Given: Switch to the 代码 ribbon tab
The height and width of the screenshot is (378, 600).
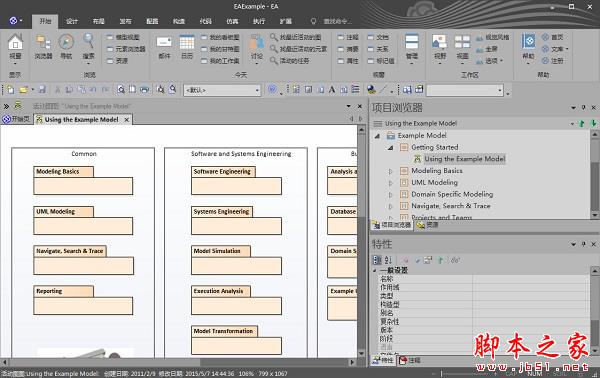Looking at the screenshot, I should pyautogui.click(x=205, y=21).
